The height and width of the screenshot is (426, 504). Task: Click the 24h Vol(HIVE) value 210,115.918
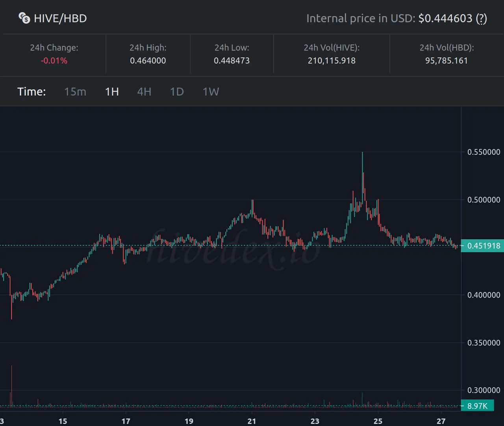pyautogui.click(x=332, y=61)
